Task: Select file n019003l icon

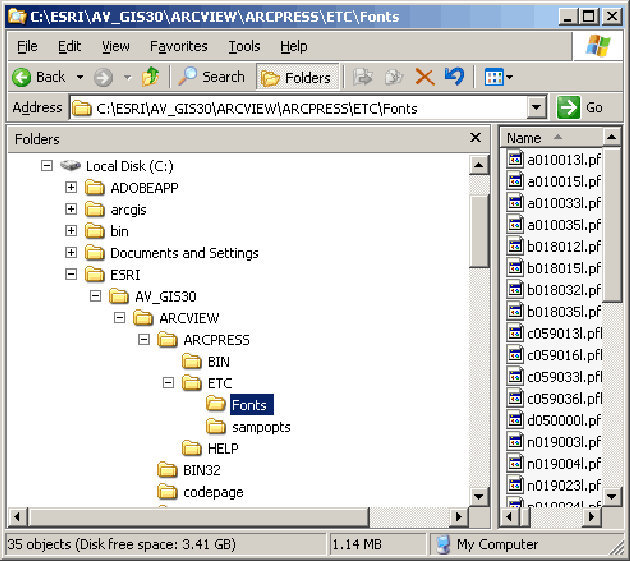Action: tap(515, 442)
